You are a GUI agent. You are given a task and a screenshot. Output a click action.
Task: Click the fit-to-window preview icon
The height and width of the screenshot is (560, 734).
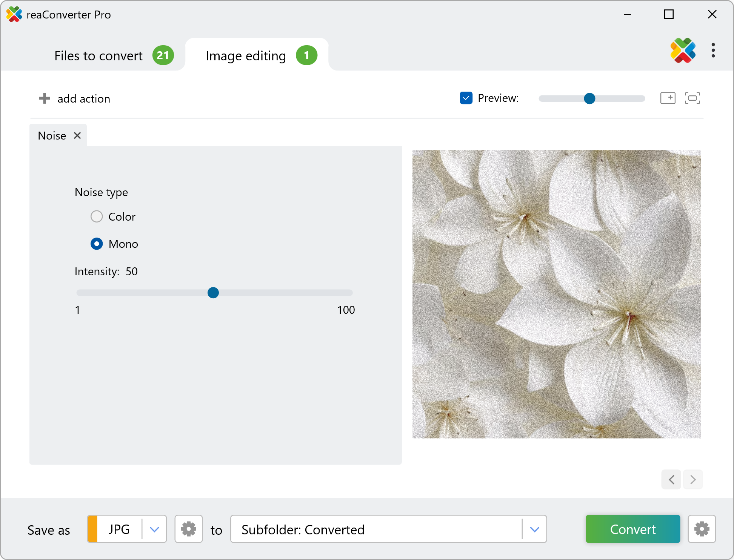point(692,98)
